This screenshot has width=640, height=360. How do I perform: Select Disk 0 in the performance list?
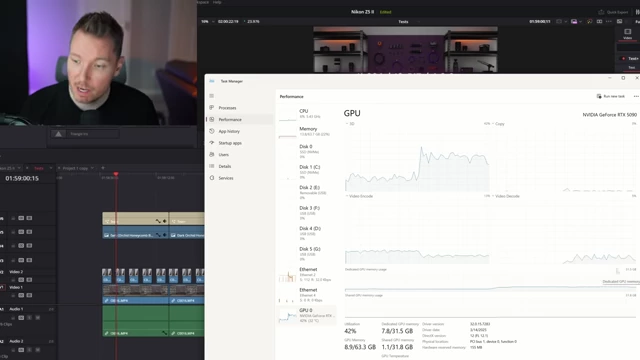pos(307,151)
